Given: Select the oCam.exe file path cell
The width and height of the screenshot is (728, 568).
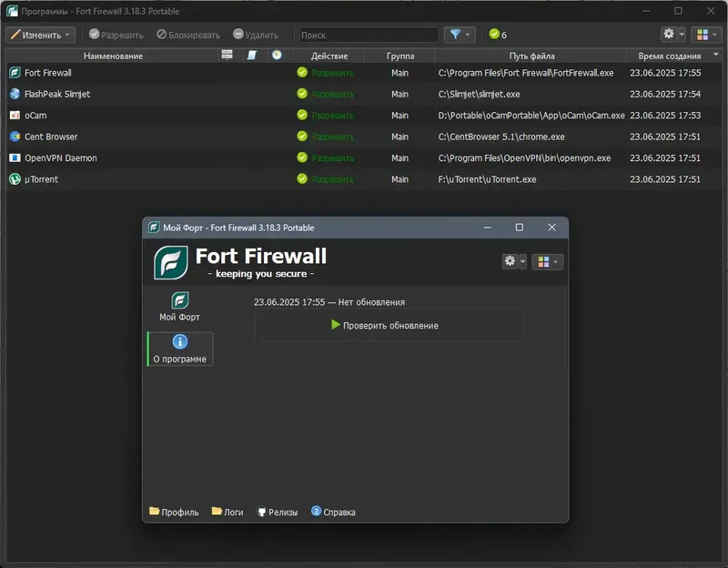Looking at the screenshot, I should point(531,116).
